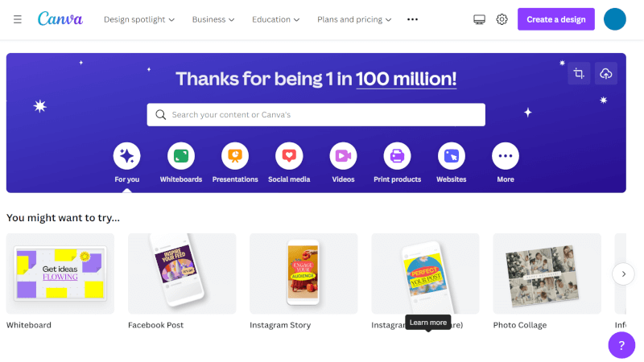644x362 pixels.
Task: Expand the Business dropdown menu
Action: [213, 19]
